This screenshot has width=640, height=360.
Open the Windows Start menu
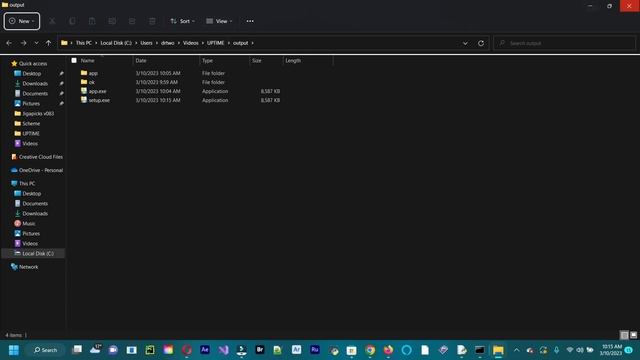click(x=13, y=350)
